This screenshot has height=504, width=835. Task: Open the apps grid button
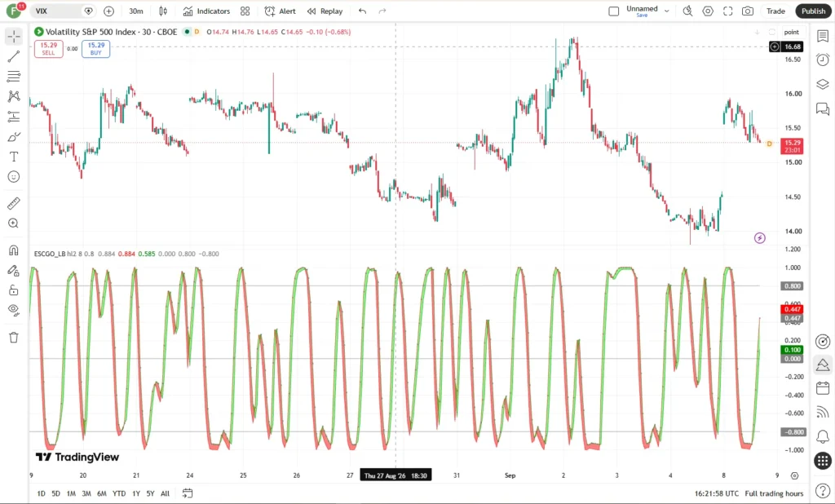(x=823, y=461)
